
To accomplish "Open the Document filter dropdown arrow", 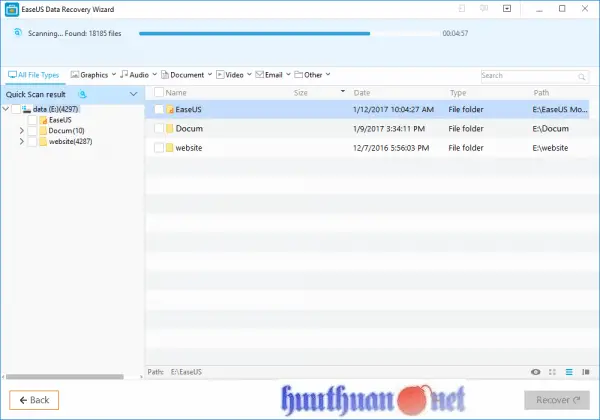I will pos(210,74).
